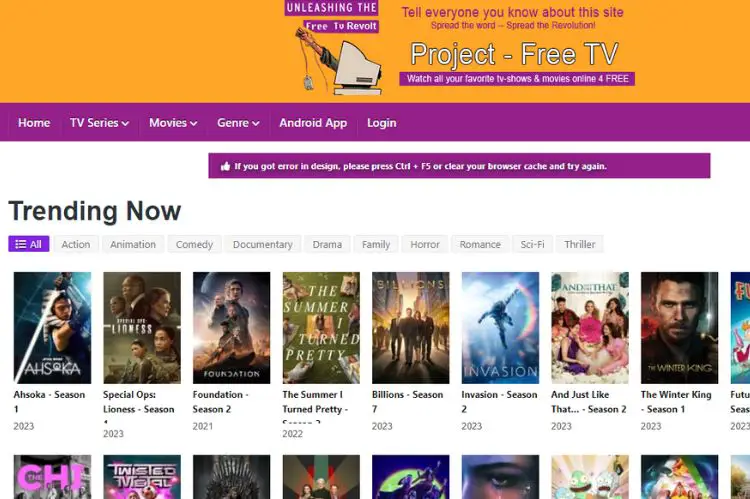Click Invasion - Season 2 title link

[x=499, y=401]
